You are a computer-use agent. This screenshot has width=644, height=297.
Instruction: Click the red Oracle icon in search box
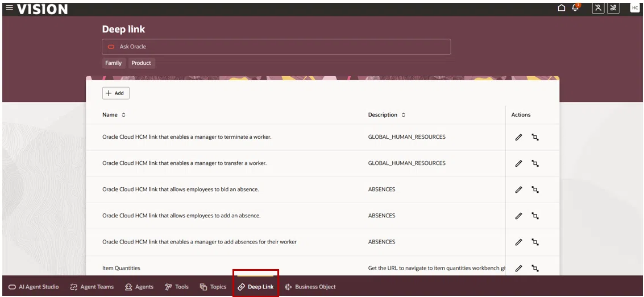(111, 47)
